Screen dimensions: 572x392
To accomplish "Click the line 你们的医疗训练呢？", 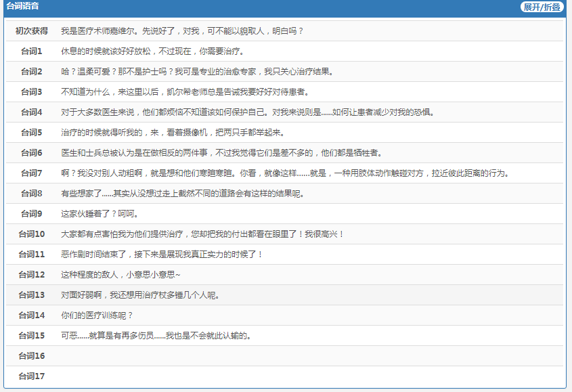I will (x=97, y=315).
